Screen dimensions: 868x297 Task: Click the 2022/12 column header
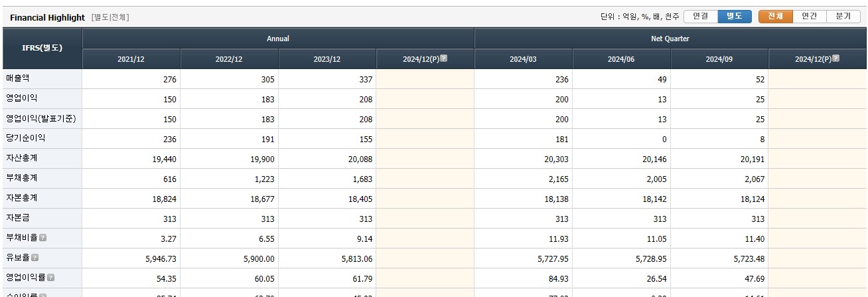pyautogui.click(x=229, y=59)
